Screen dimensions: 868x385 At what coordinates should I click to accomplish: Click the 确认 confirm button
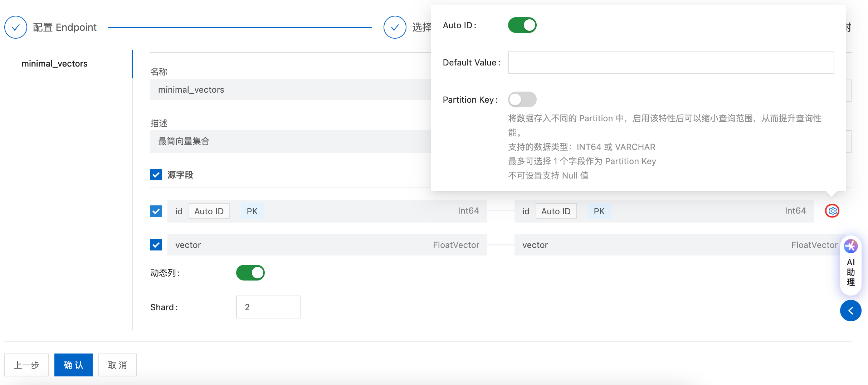click(x=73, y=365)
